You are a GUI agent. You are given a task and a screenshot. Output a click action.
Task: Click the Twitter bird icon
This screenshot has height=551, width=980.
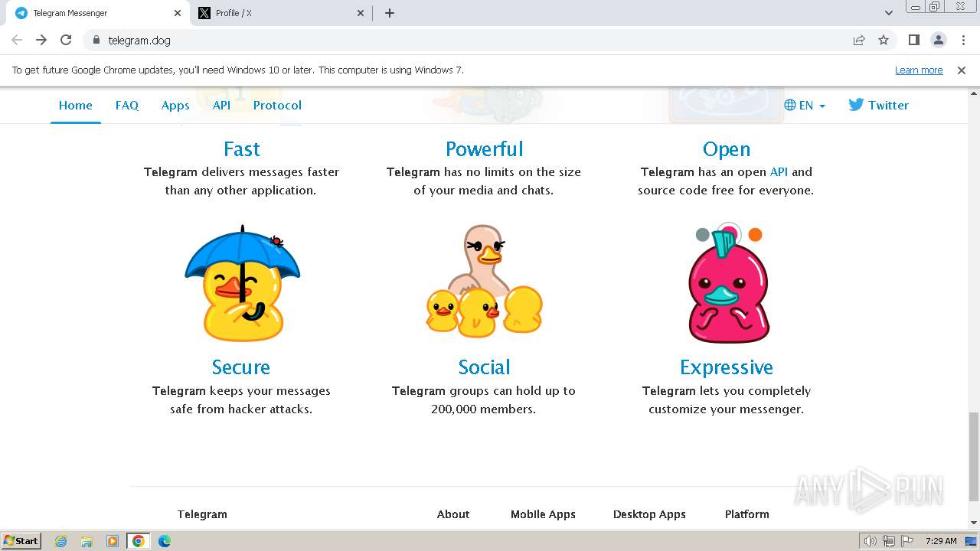[x=856, y=105]
